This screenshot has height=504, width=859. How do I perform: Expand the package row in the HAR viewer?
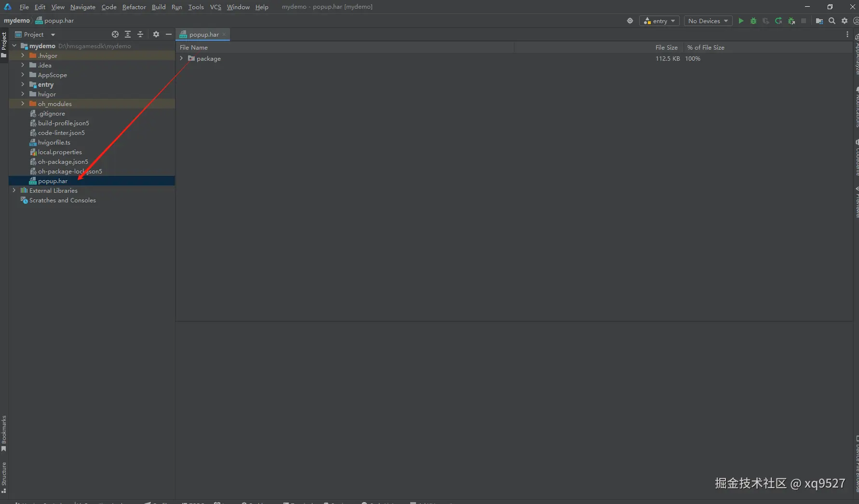tap(182, 58)
